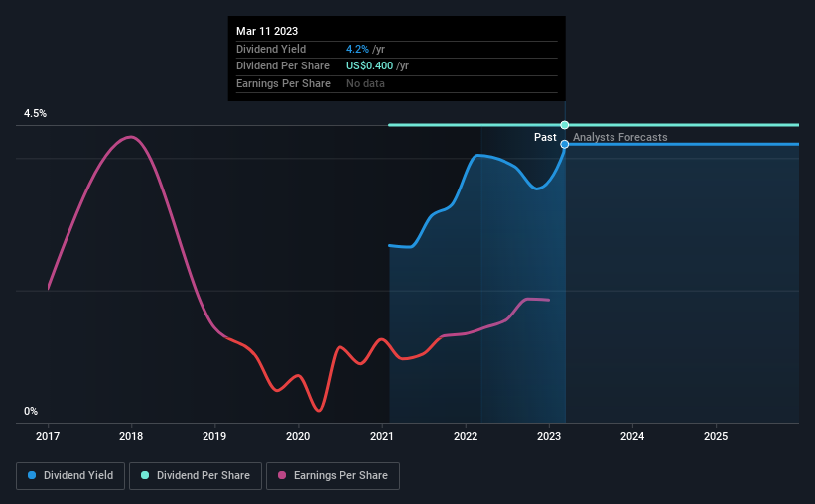815x504 pixels.
Task: Click the pink Earnings Per Share legend dot
Action: click(282, 475)
